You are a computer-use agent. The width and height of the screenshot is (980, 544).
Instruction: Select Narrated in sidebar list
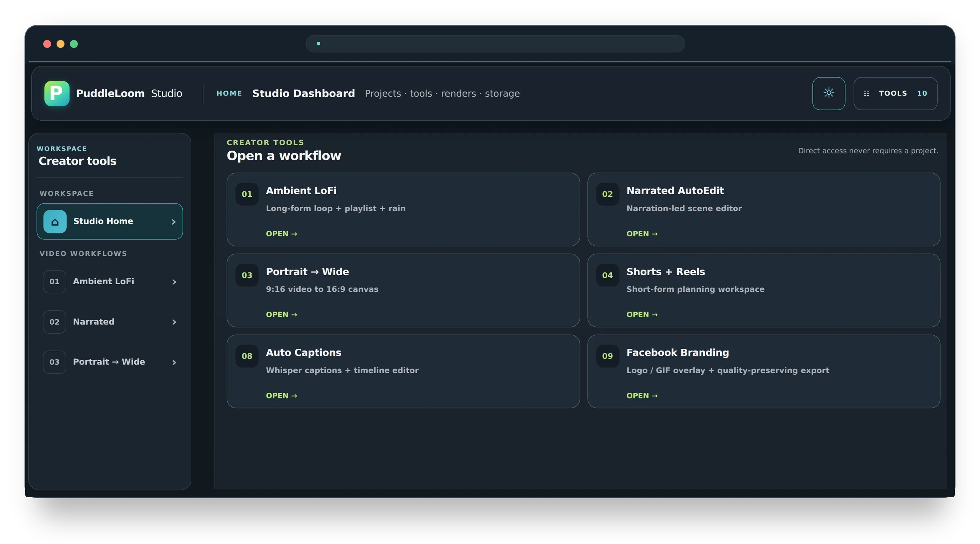pyautogui.click(x=110, y=322)
